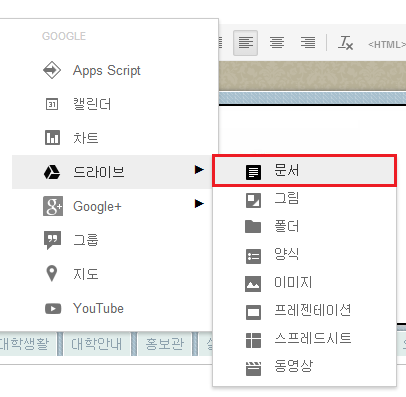Viewport: 406px width, 397px height.
Task: Open the <HTML> source editor button
Action: pos(387,44)
